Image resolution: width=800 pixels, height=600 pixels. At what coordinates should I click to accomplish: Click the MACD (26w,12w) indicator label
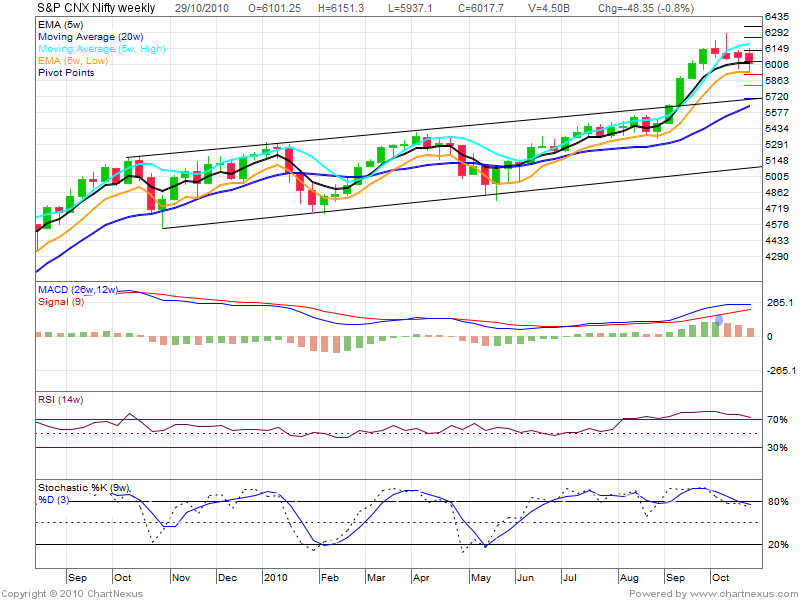[x=78, y=290]
